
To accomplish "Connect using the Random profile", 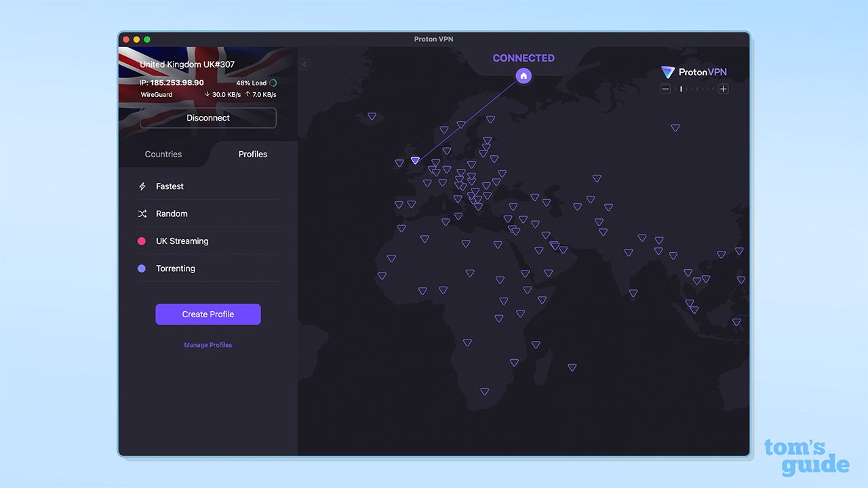I will [x=208, y=213].
